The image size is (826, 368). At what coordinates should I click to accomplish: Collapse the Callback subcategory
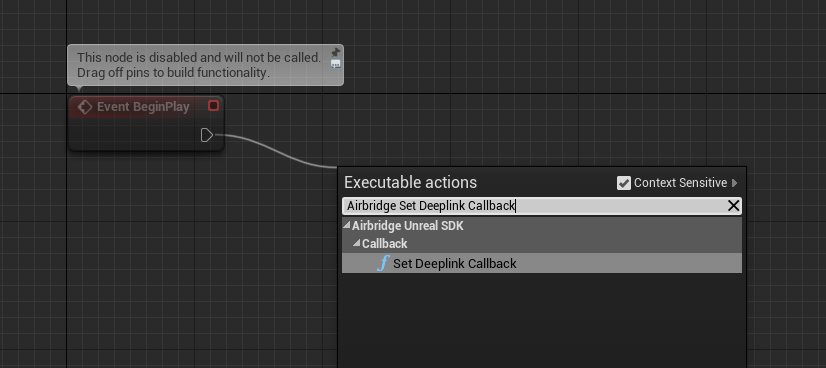click(x=357, y=243)
